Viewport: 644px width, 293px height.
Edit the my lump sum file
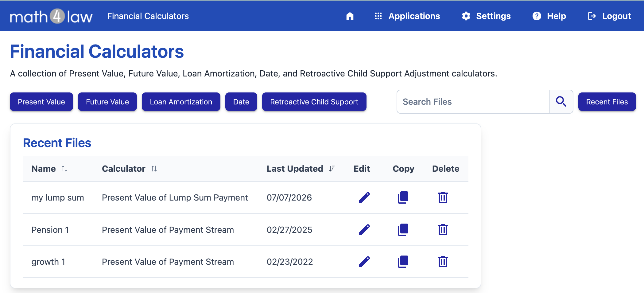point(364,197)
